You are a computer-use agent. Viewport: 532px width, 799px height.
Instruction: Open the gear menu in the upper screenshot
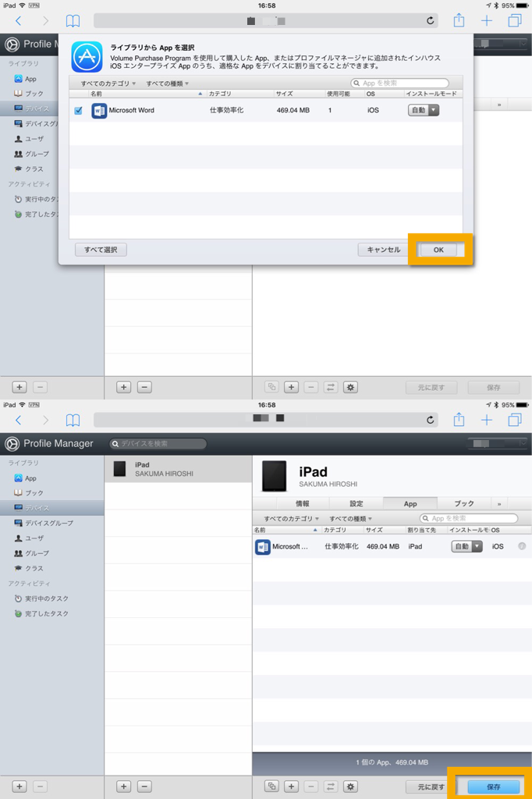pos(350,387)
